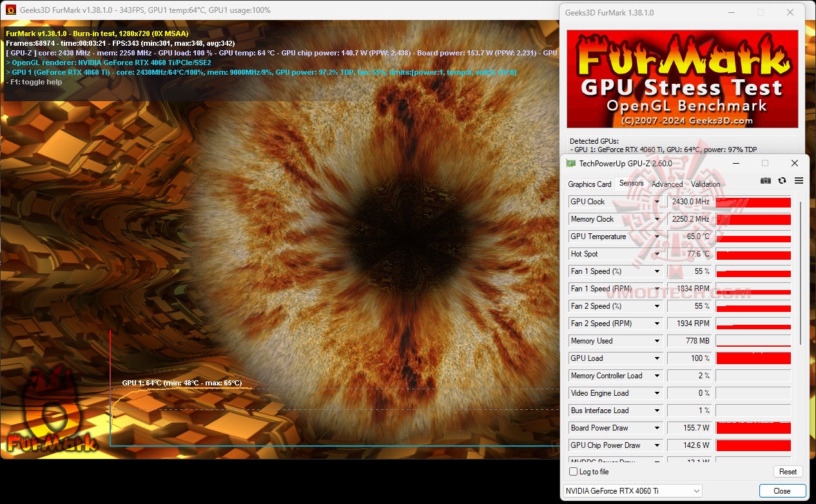816x504 pixels.
Task: Click the Detected GPUs text in FurMark
Action: 594,141
